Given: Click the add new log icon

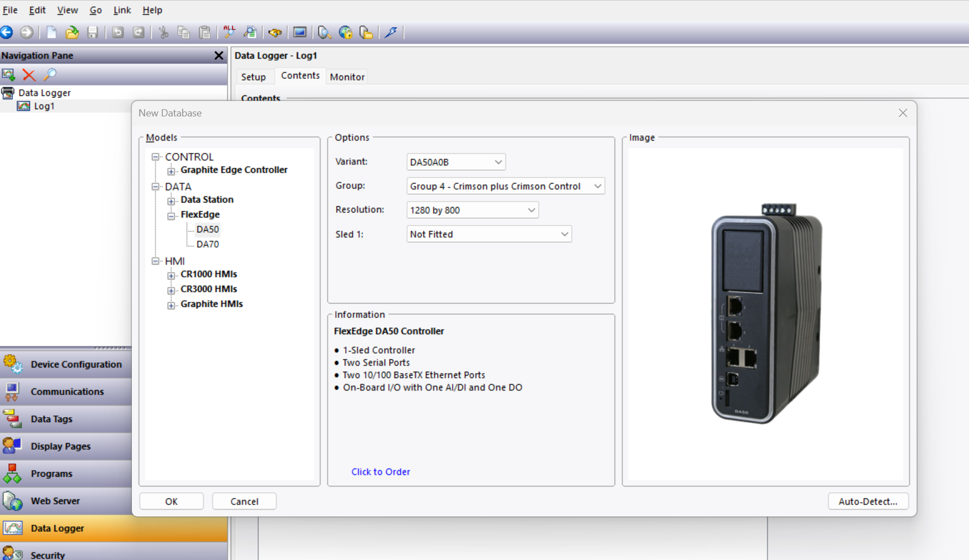Looking at the screenshot, I should click(8, 74).
